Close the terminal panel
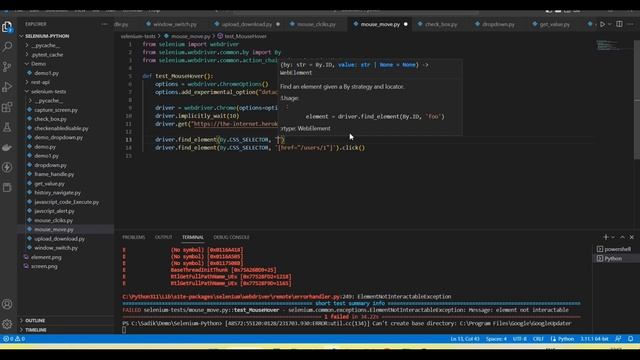Viewport: 640px width, 360px height. click(x=632, y=237)
